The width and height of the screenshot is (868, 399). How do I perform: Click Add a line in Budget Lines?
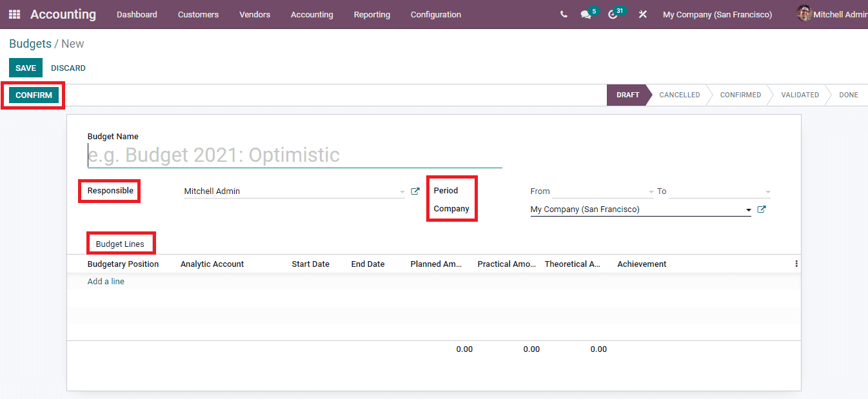click(x=106, y=281)
